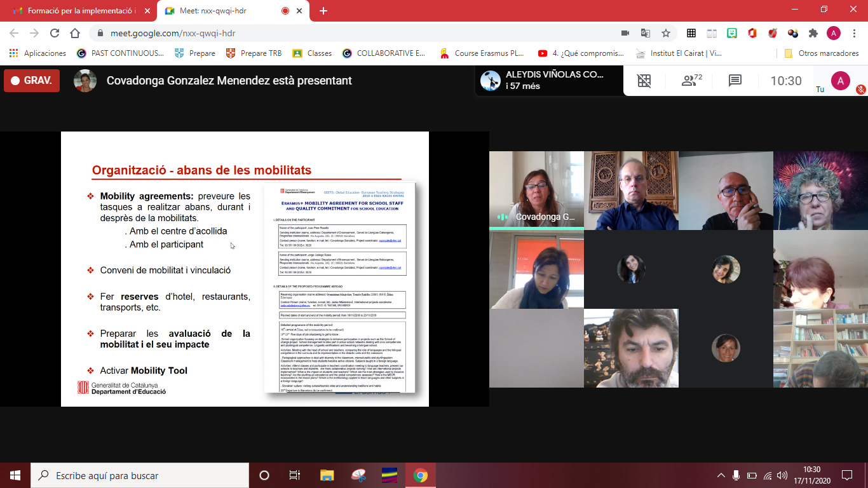
Task: Click the Microsoft Office extension icon
Action: pos(752,33)
